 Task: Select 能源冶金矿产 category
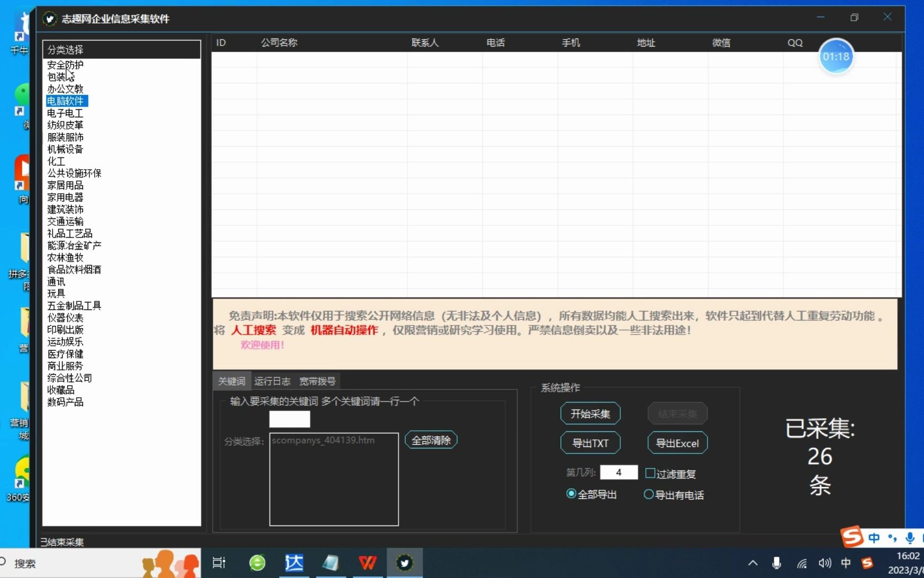74,245
